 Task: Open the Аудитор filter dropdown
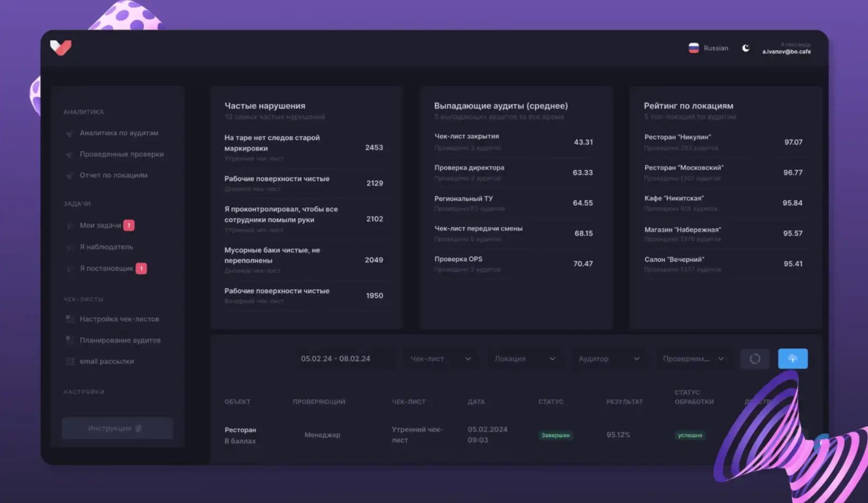pyautogui.click(x=609, y=359)
